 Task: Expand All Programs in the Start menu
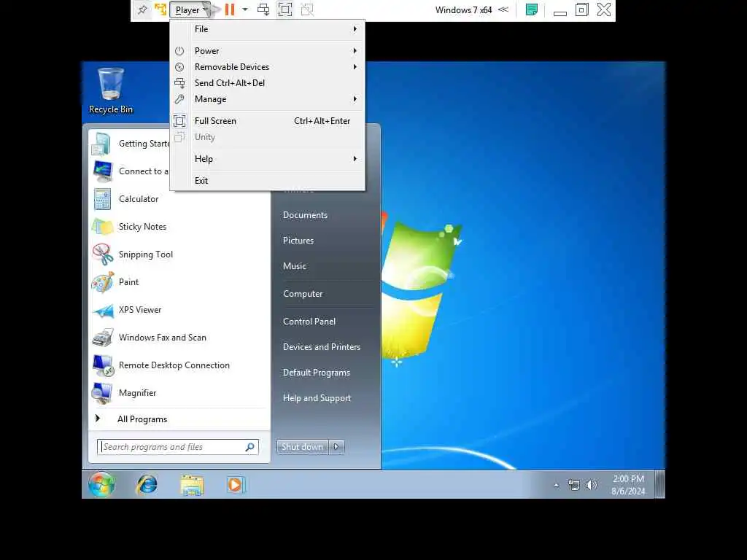(179, 419)
